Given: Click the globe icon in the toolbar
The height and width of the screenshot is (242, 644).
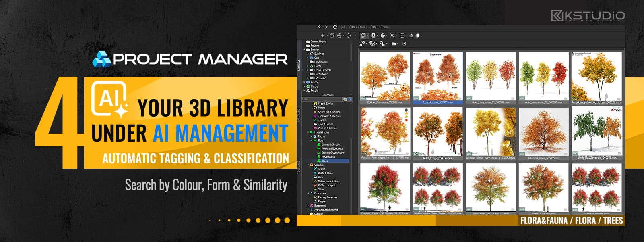Looking at the screenshot, I should point(339,35).
